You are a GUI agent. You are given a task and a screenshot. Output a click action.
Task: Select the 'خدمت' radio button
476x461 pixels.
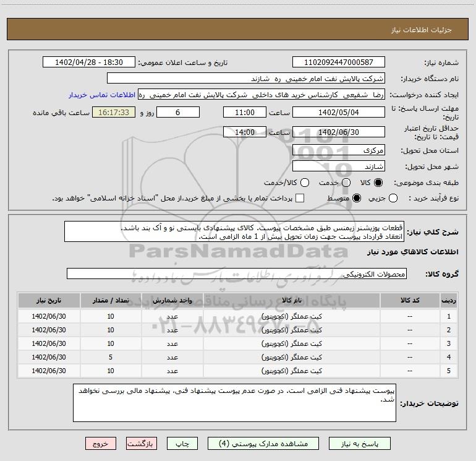pyautogui.click(x=346, y=183)
